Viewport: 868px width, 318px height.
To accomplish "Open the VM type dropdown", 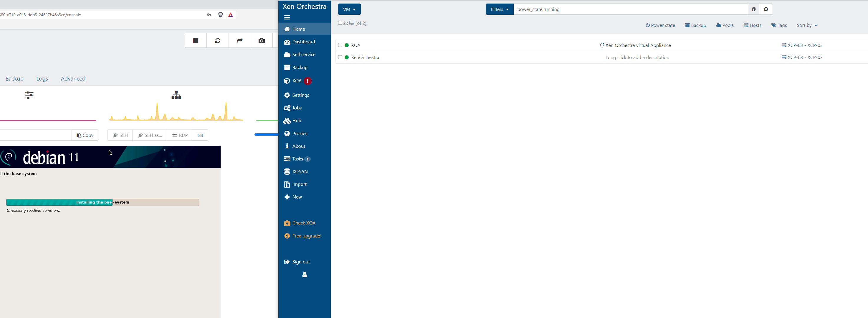I will pos(349,9).
